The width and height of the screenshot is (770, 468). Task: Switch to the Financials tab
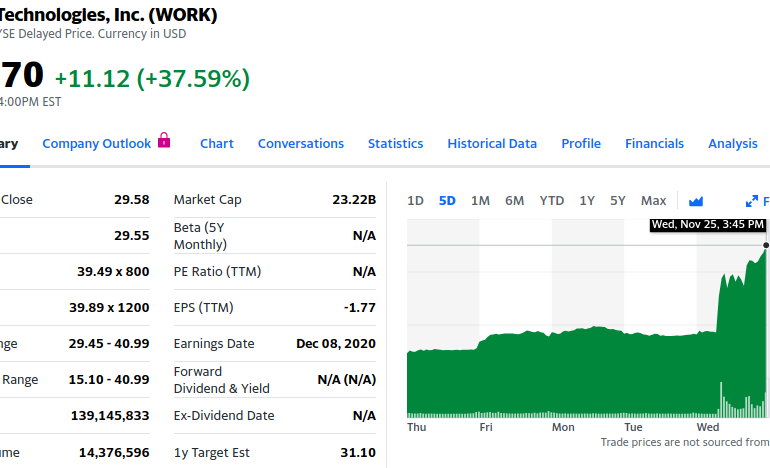point(654,143)
